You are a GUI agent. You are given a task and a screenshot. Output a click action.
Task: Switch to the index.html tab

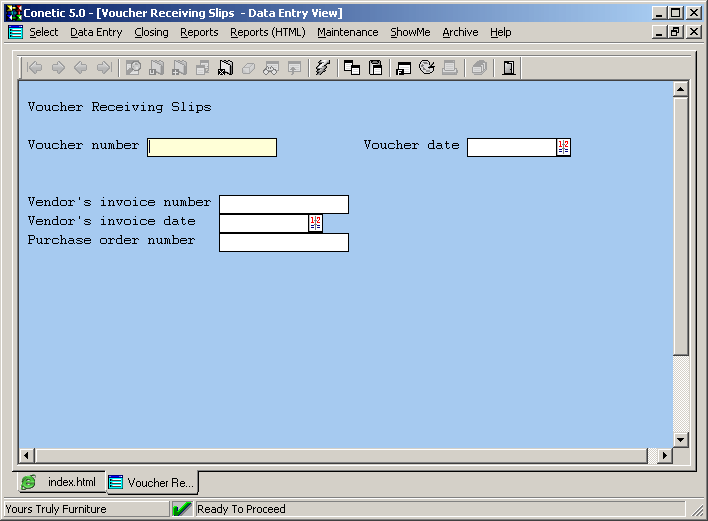[x=60, y=482]
